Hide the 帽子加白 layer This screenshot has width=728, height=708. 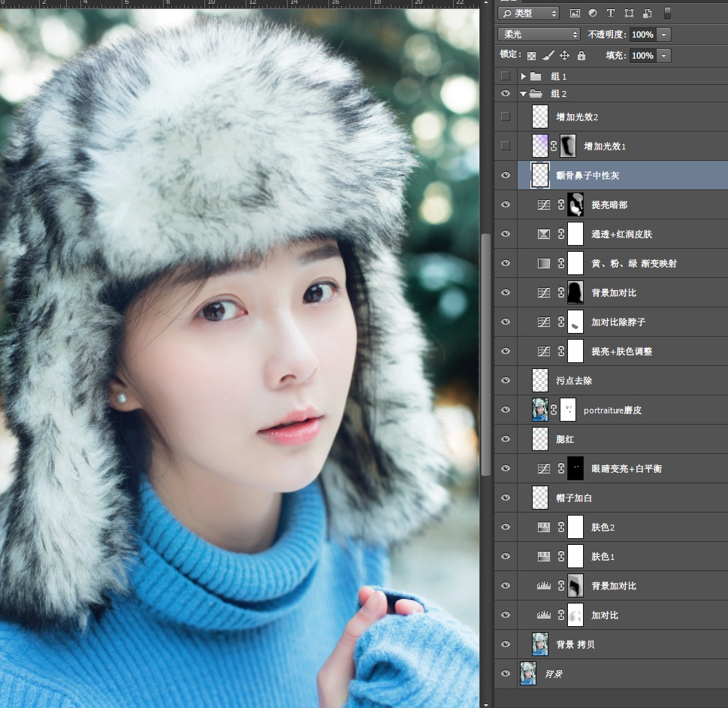(x=506, y=498)
